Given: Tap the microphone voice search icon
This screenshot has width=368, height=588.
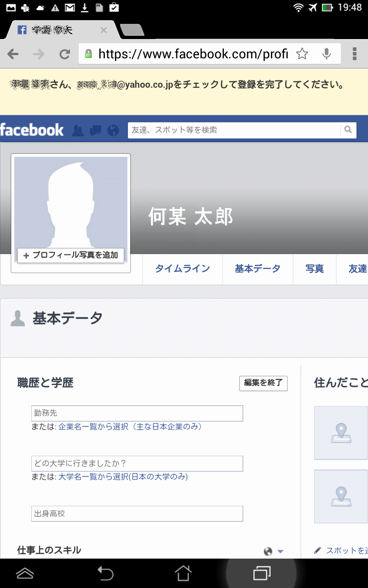Looking at the screenshot, I should click(x=327, y=54).
